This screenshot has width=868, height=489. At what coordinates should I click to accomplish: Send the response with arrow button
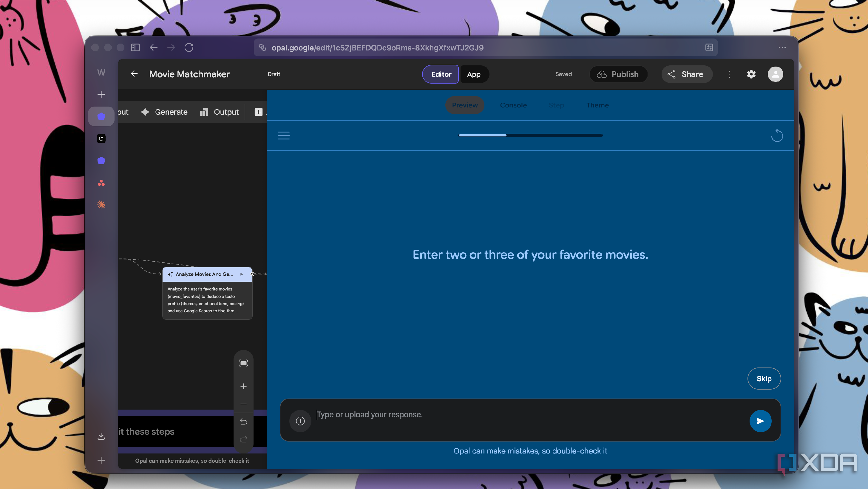pos(760,421)
